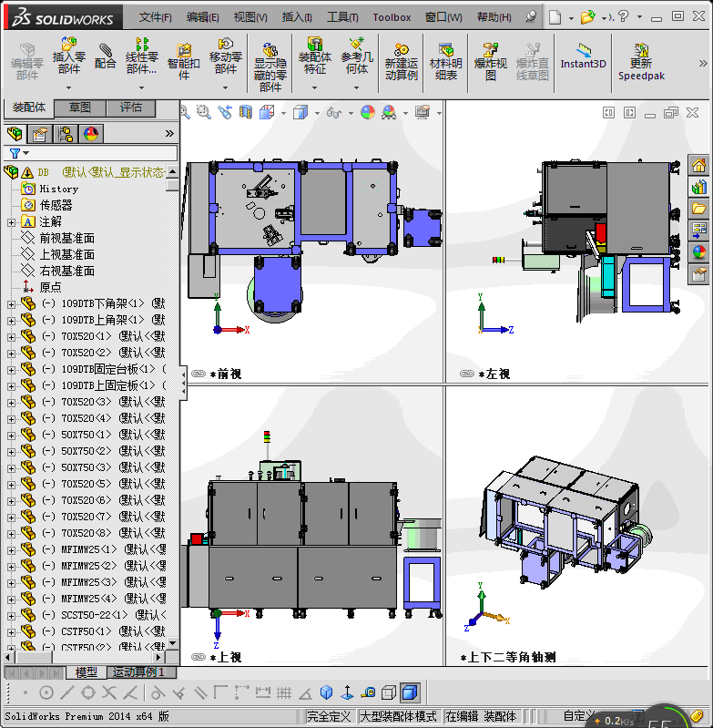Viewport: 713px width, 728px height.
Task: Switch to the 草图 (Sketch) tab
Action: click(x=80, y=108)
